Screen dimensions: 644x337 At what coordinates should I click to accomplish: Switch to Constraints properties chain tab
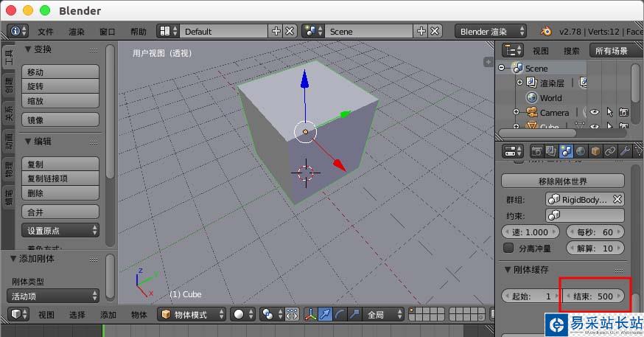610,151
